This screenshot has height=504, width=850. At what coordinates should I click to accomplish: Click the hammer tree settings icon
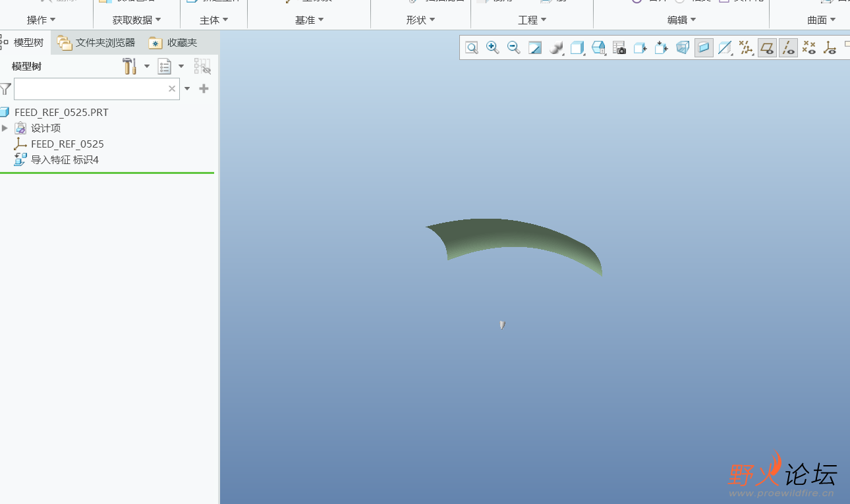coord(129,66)
